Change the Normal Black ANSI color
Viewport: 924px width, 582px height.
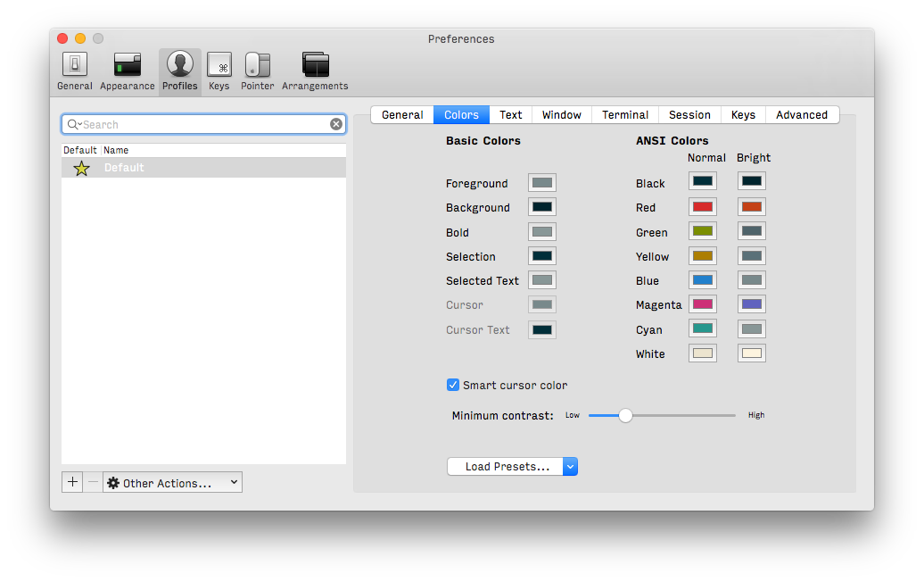coord(703,181)
